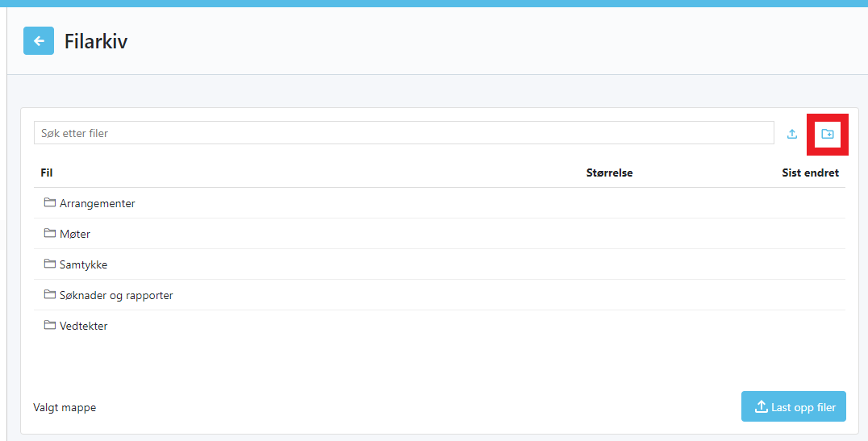Open the Søknader og rapporter folder
The width and height of the screenshot is (868, 441).
click(x=116, y=296)
